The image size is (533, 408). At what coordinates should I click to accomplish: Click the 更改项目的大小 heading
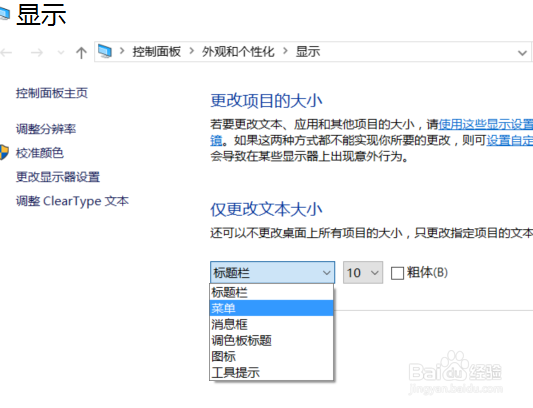click(x=266, y=101)
